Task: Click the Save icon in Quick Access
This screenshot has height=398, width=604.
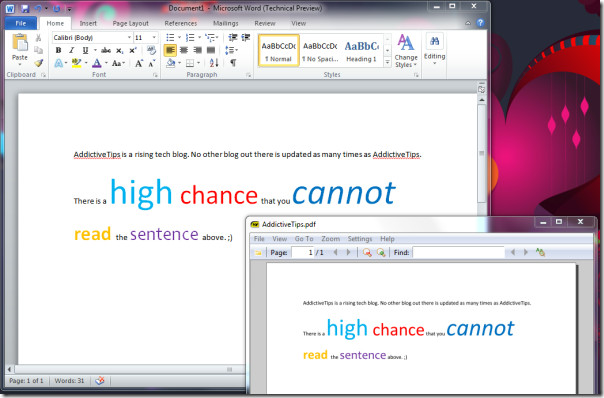Action: (x=25, y=8)
